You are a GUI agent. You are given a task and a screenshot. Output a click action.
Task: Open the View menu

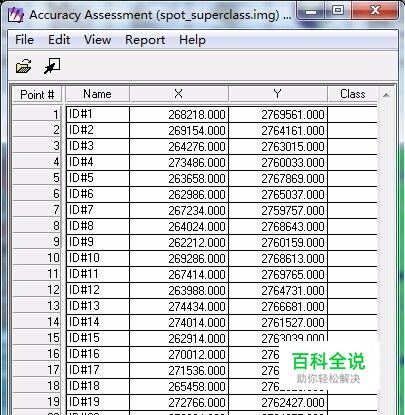coord(98,40)
